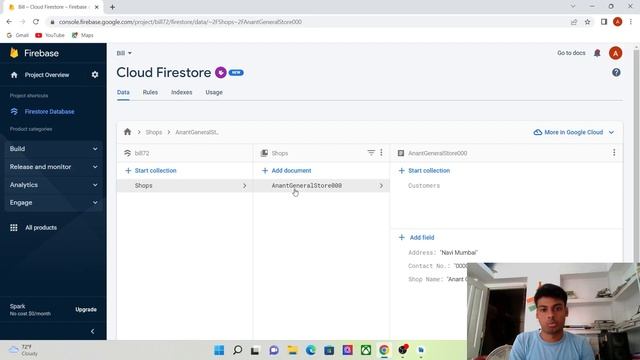Open More in Google Cloud dropdown

573,132
